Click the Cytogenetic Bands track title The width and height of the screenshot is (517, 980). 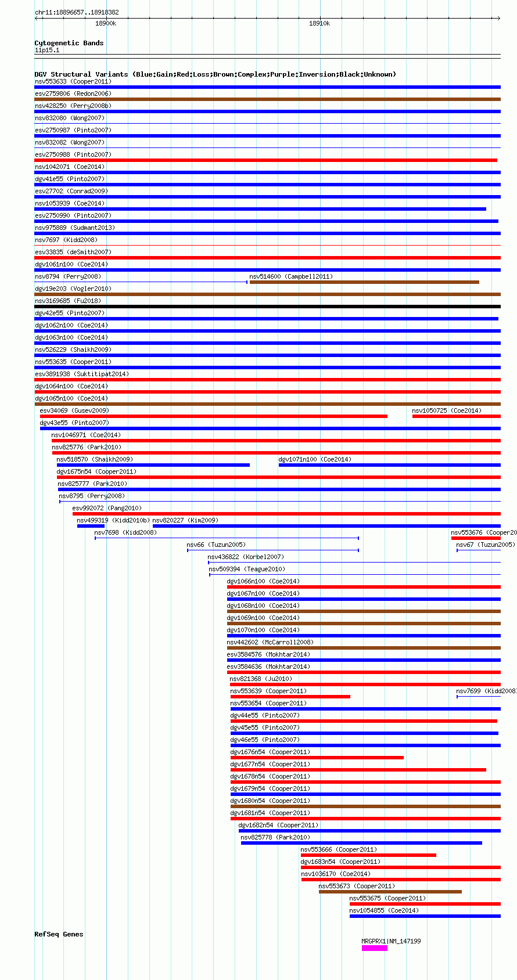tap(69, 43)
